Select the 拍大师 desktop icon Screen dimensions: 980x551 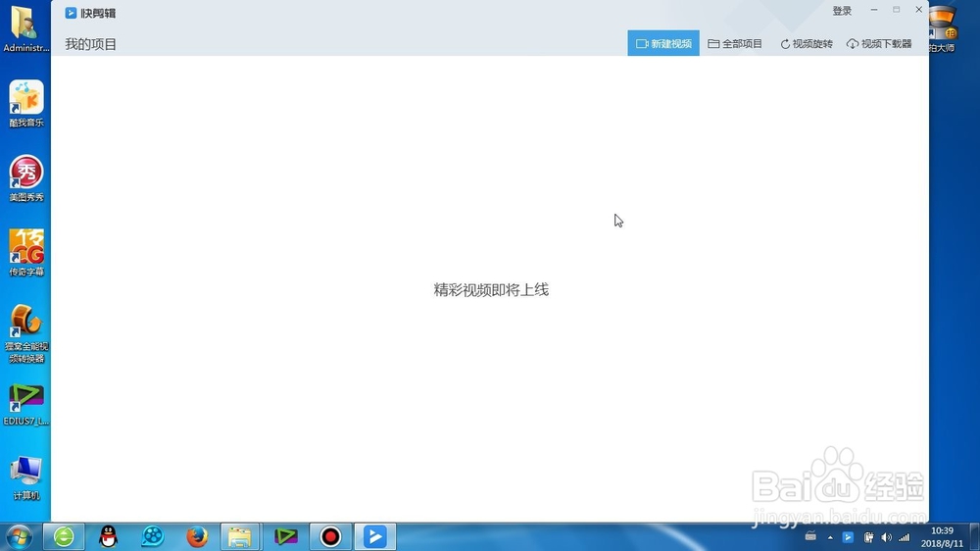pyautogui.click(x=943, y=28)
